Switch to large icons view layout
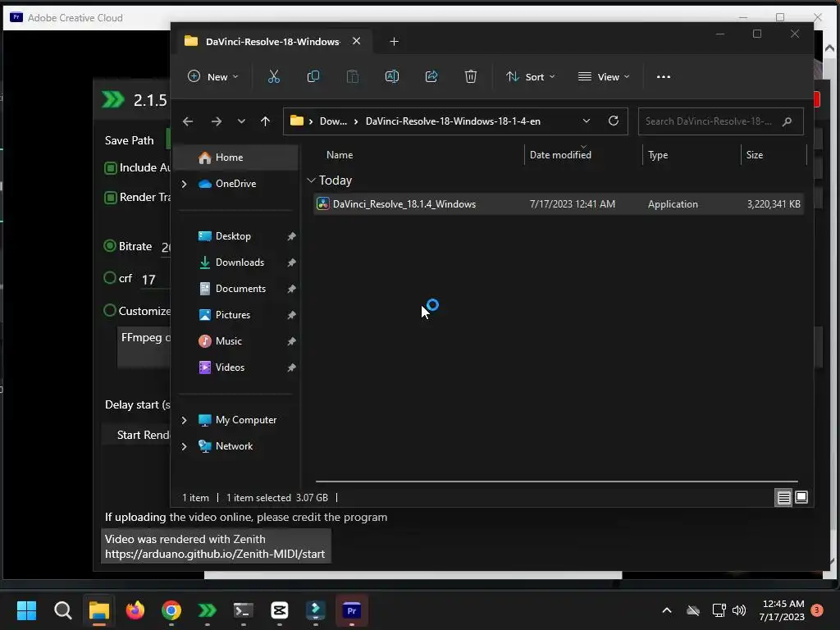 [x=801, y=498]
